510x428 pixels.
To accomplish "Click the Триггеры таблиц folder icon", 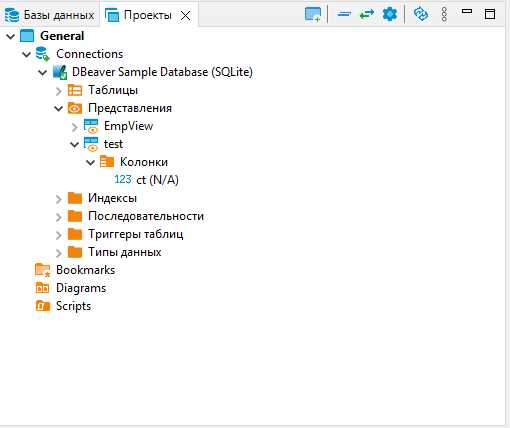I will 75,234.
